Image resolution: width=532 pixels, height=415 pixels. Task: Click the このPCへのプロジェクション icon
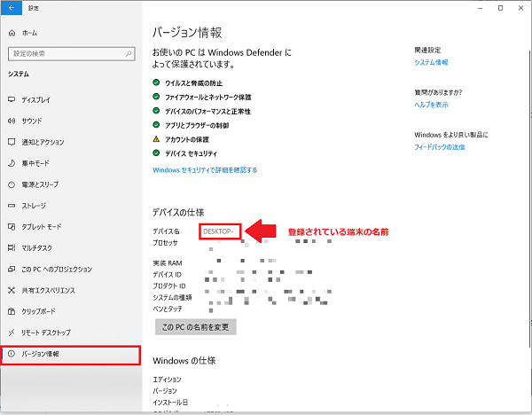(12, 269)
